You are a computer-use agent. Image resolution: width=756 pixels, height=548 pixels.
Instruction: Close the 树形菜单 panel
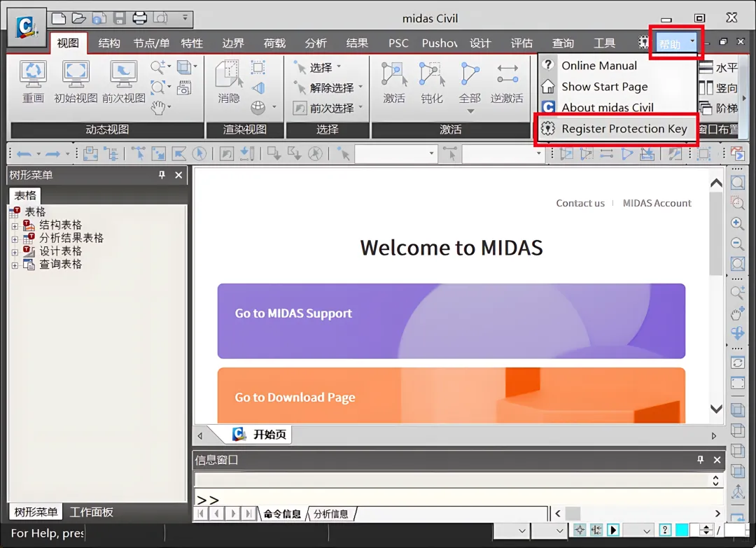pos(178,175)
